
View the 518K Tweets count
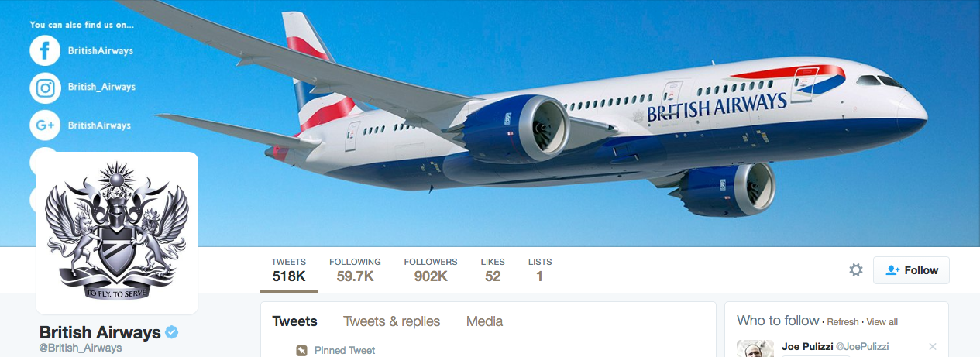289,269
